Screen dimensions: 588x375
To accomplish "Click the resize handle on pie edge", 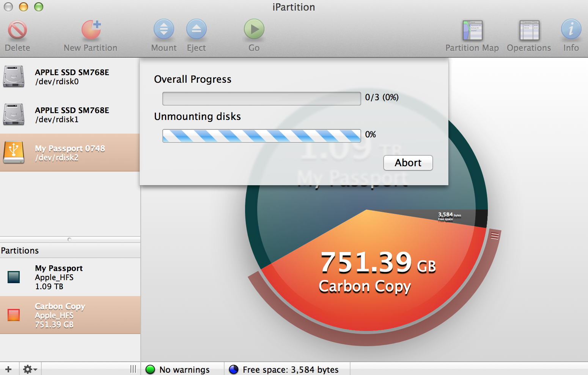I will 495,236.
